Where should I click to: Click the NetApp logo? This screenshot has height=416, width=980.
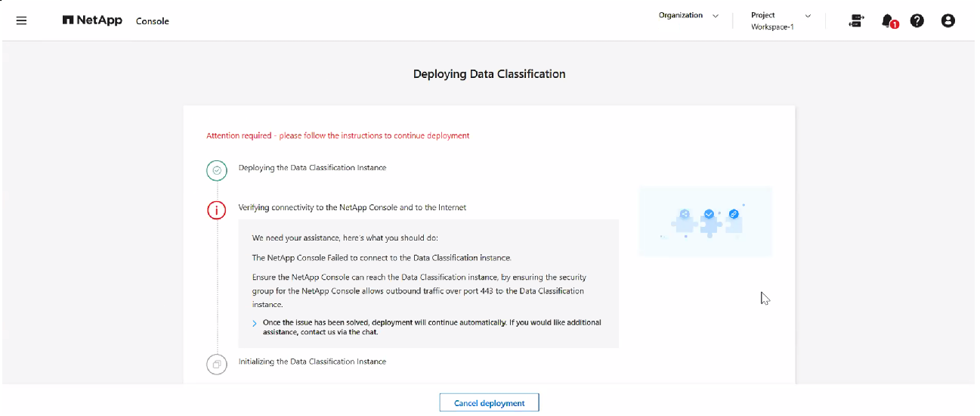92,20
